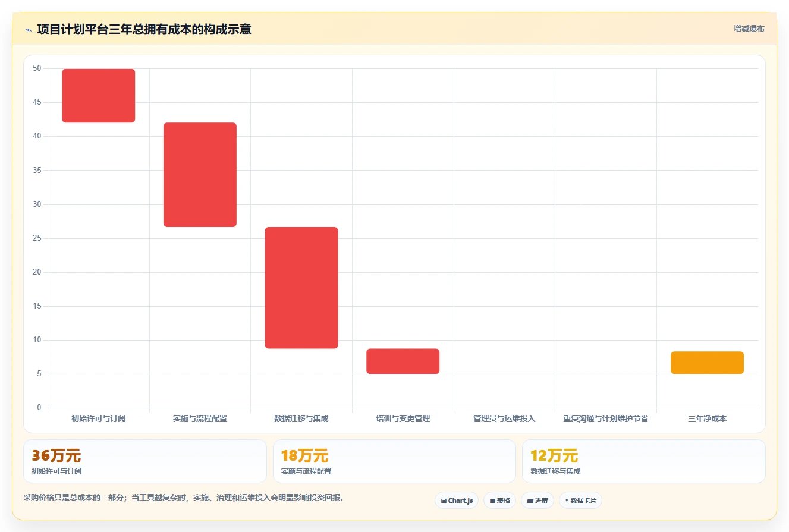789x532 pixels.
Task: Click the y-axis value 10
Action: [37, 340]
